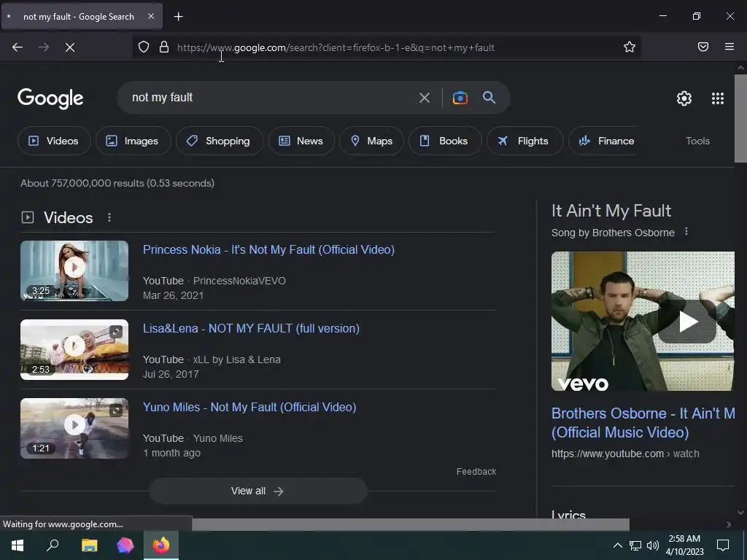View site security padlock info

click(164, 47)
